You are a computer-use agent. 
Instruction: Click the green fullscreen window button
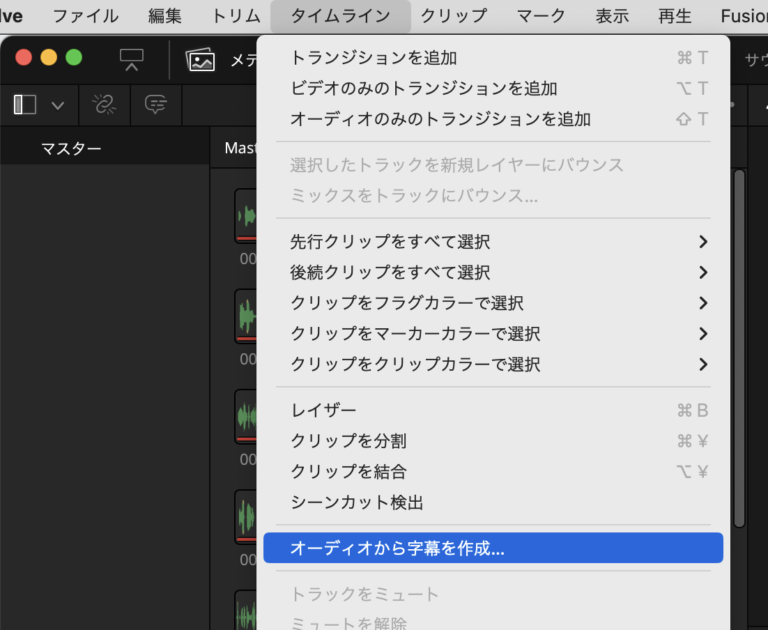(74, 58)
